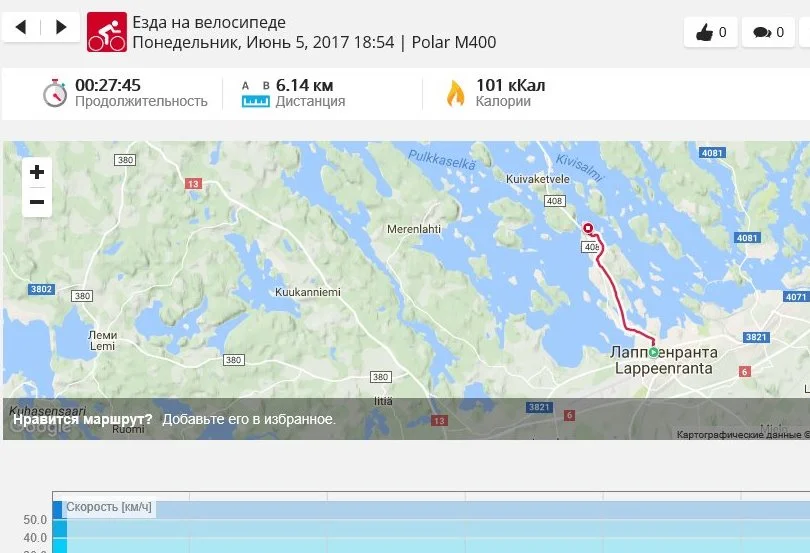The image size is (810, 553).
Task: Select the route end marker on map
Action: click(x=588, y=228)
